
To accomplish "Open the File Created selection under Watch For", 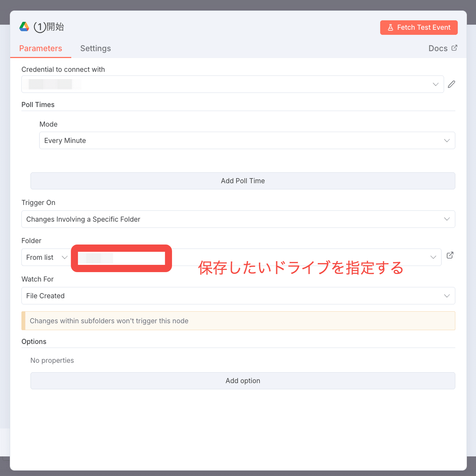I will coord(238,296).
